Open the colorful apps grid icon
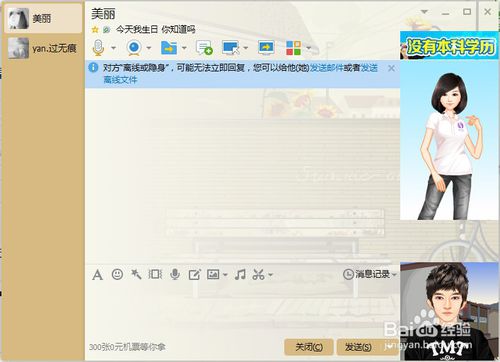The width and height of the screenshot is (500, 362). (293, 48)
